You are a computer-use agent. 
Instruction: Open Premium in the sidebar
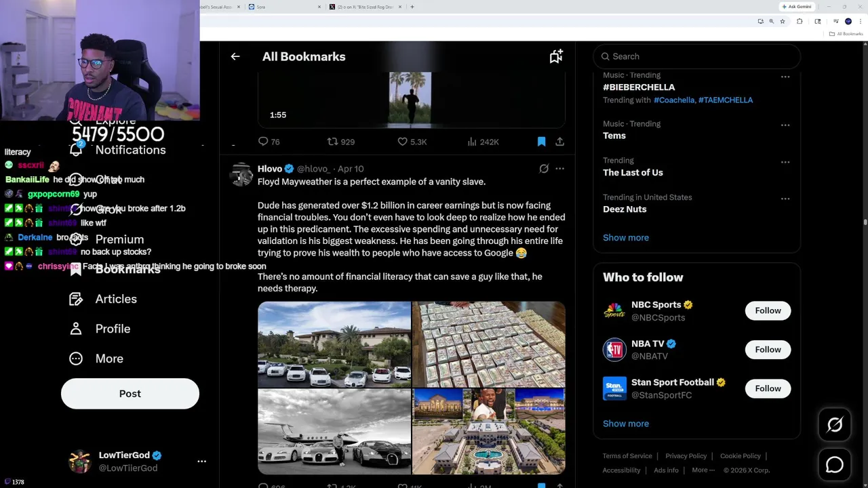[107, 239]
